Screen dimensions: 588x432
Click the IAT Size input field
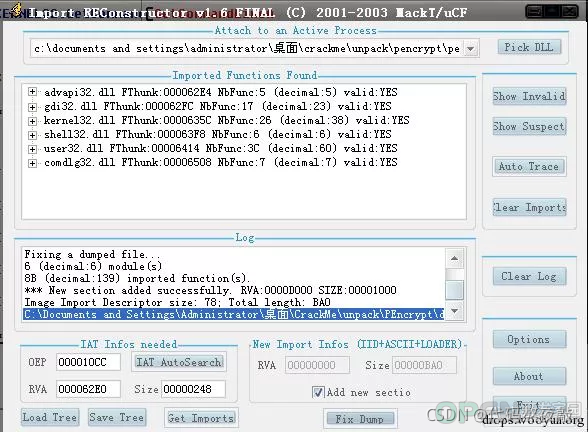tap(194, 389)
